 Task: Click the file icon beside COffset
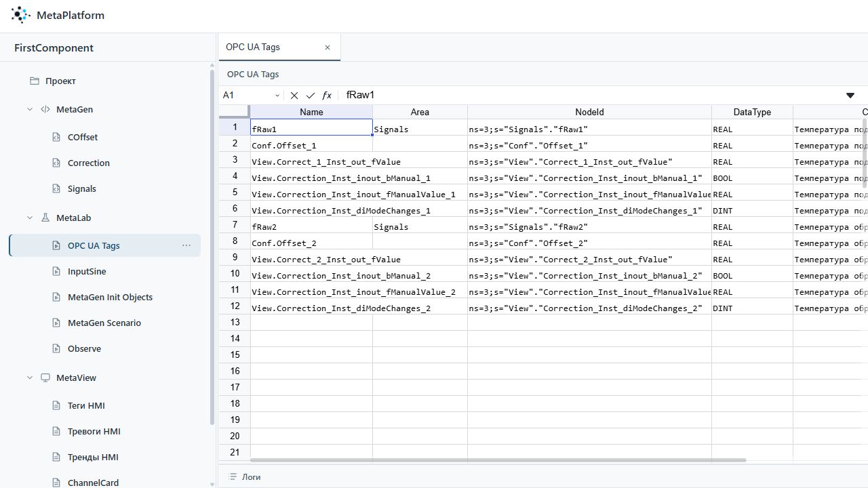click(x=56, y=137)
